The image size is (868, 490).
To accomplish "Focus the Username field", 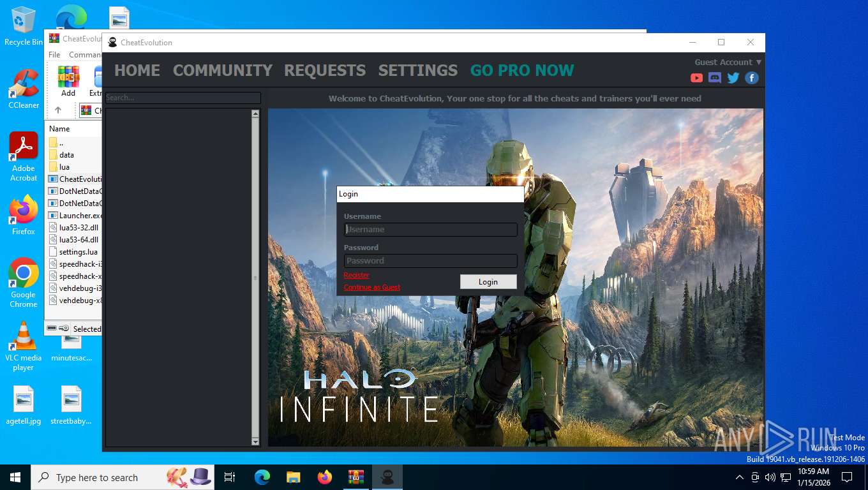I will pyautogui.click(x=431, y=230).
